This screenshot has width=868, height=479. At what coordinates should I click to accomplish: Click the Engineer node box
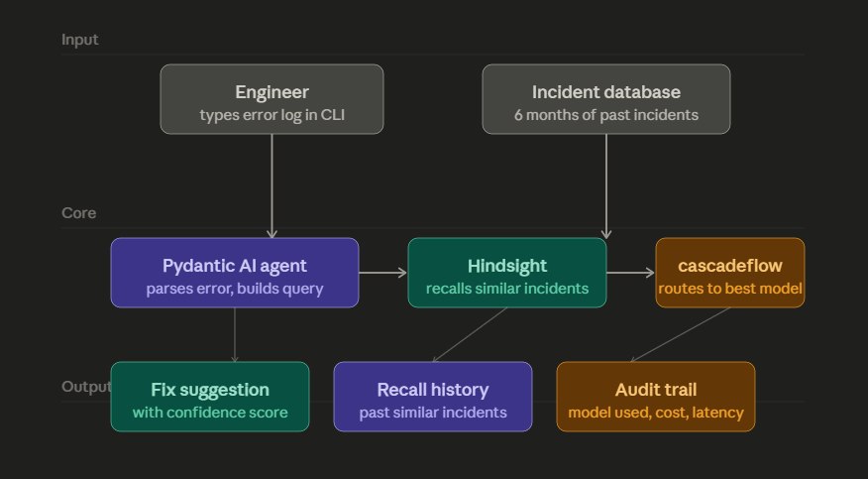[x=271, y=99]
